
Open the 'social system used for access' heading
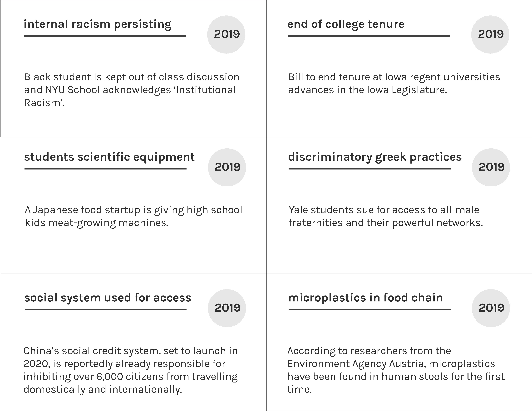click(x=108, y=298)
